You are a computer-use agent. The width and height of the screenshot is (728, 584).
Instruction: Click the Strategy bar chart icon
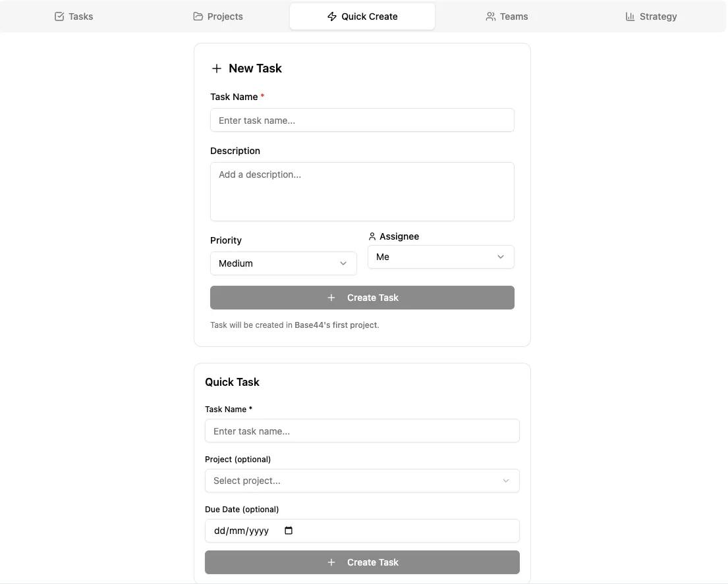(630, 16)
